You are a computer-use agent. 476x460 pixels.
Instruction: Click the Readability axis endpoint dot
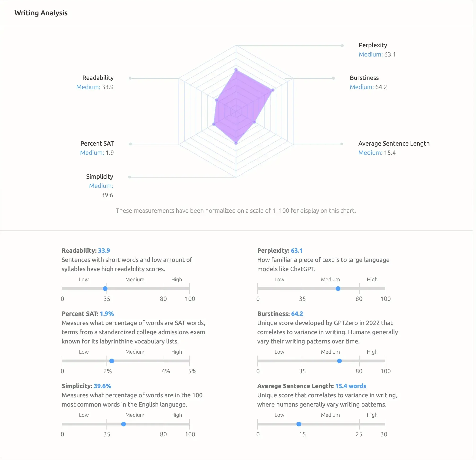coord(130,78)
